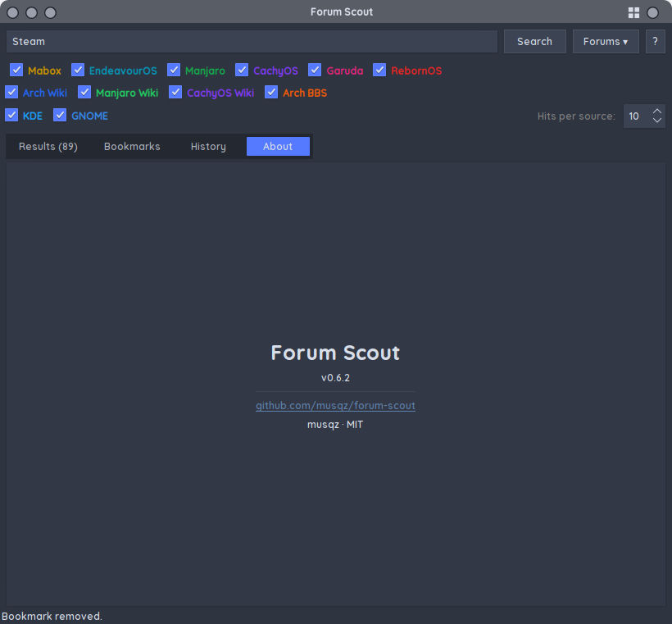Click the 'Bookmark removed.' status message

coord(52,617)
